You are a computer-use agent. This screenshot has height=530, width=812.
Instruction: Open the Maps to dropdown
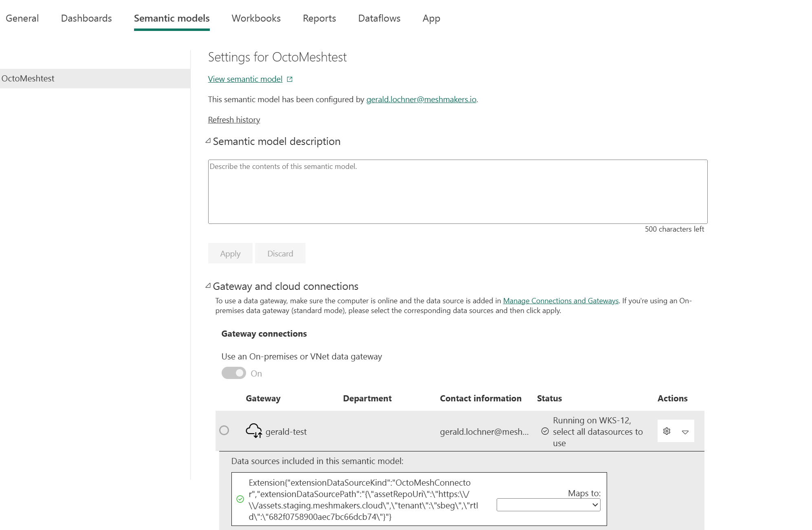[548, 505]
